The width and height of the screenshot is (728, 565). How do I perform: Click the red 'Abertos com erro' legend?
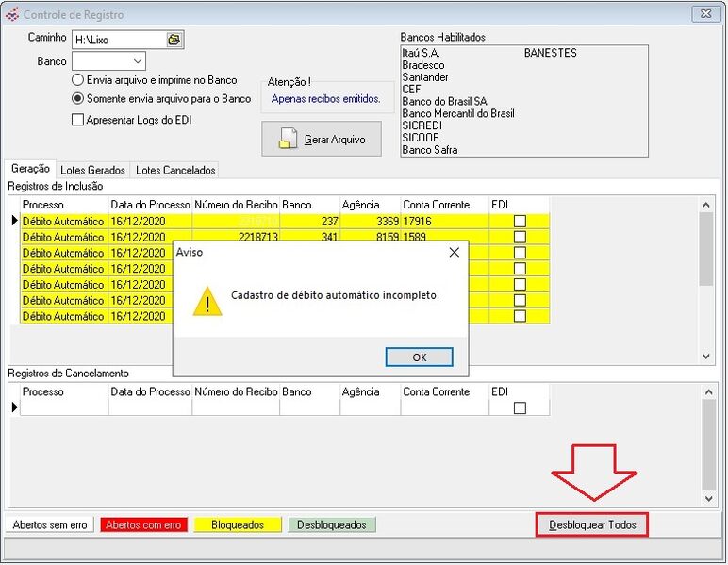click(x=145, y=524)
